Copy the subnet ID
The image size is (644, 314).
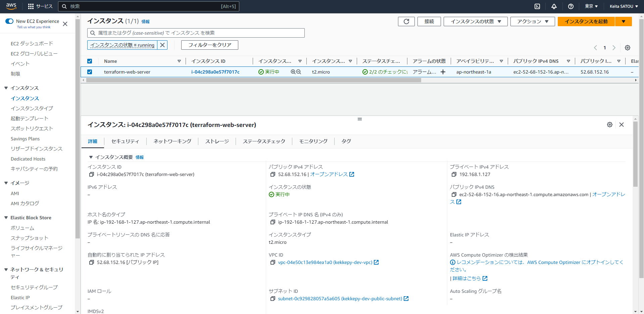273,299
